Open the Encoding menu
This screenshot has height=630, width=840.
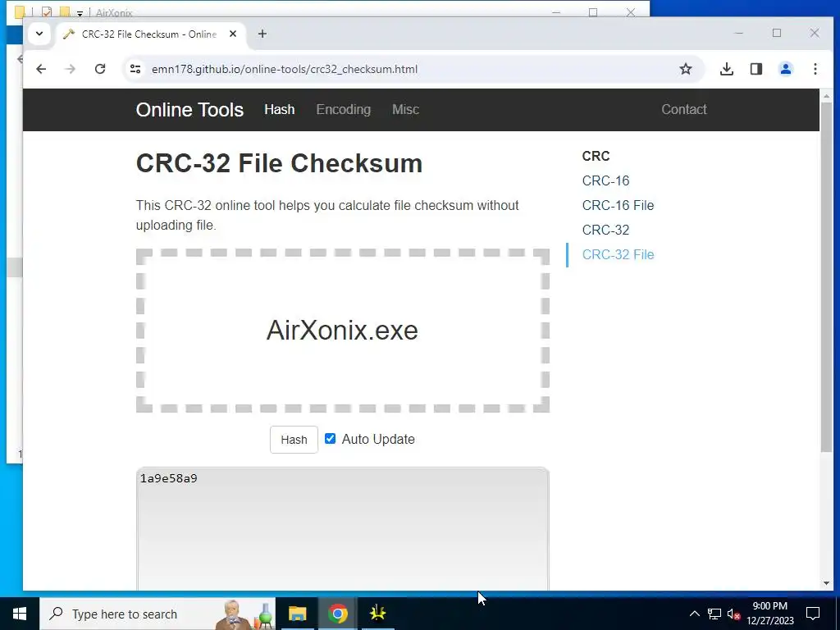click(x=344, y=109)
